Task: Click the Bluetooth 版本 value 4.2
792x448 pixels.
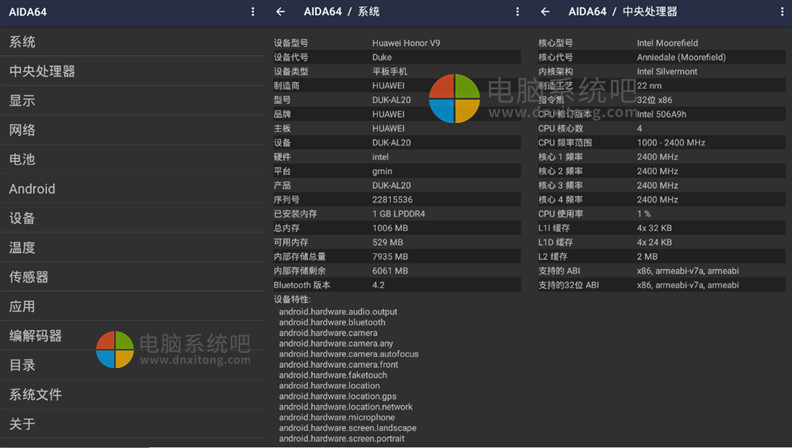Action: pyautogui.click(x=378, y=285)
